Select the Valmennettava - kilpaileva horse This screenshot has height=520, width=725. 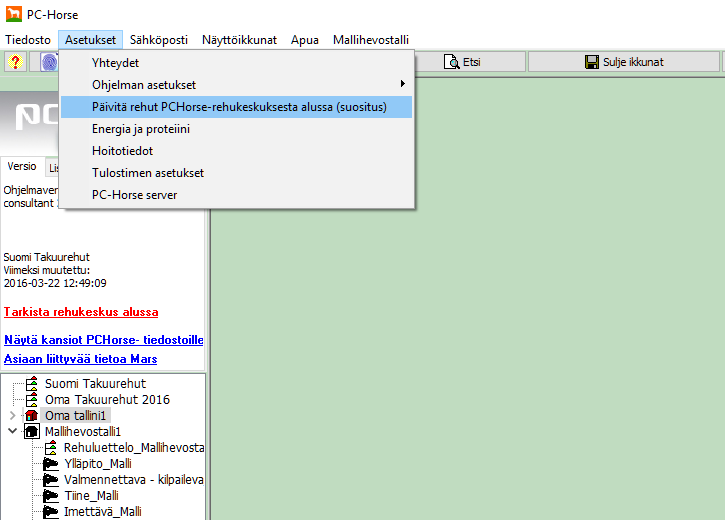pos(134,480)
